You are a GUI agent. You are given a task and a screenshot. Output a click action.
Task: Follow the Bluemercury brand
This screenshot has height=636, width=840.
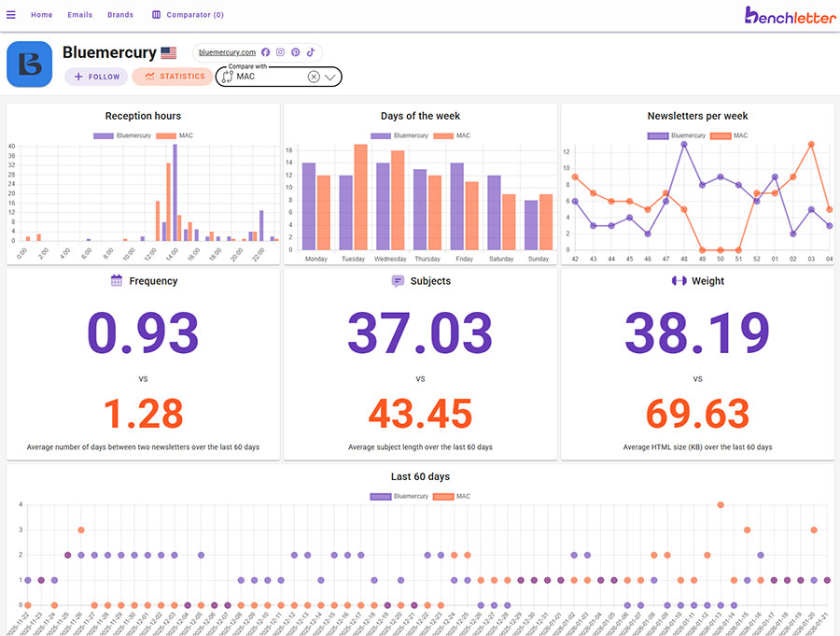coord(96,77)
